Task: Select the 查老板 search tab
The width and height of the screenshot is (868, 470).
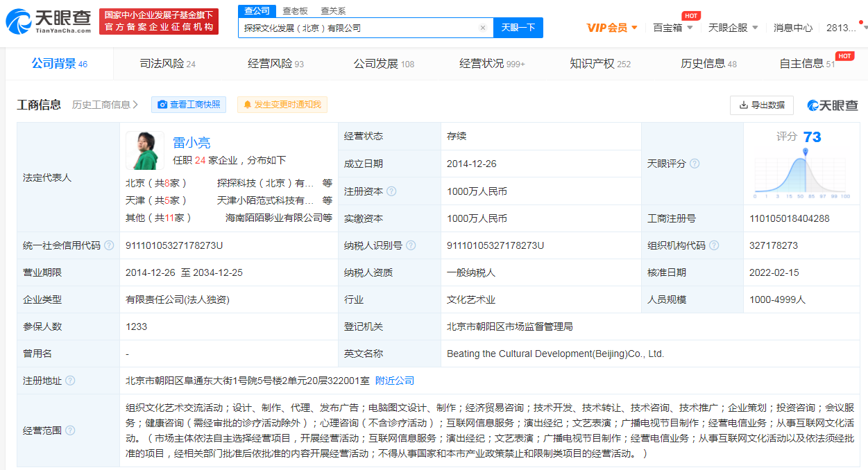Action: pos(295,11)
